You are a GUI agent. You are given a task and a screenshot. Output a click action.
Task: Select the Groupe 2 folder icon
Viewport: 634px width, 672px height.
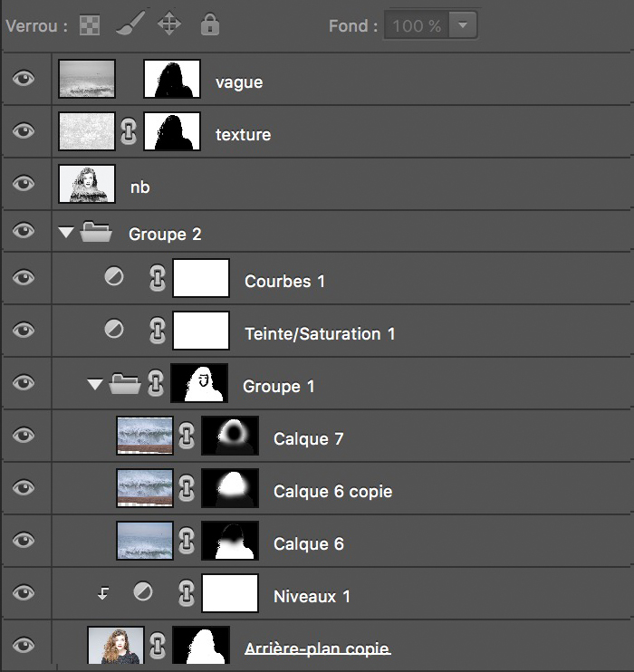point(96,232)
